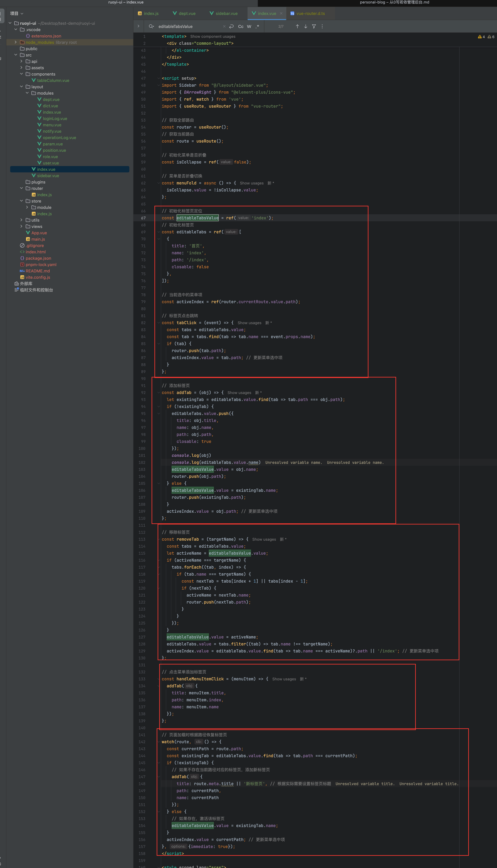Switch to the index.js editor tab
This screenshot has width=497, height=868.
point(148,13)
